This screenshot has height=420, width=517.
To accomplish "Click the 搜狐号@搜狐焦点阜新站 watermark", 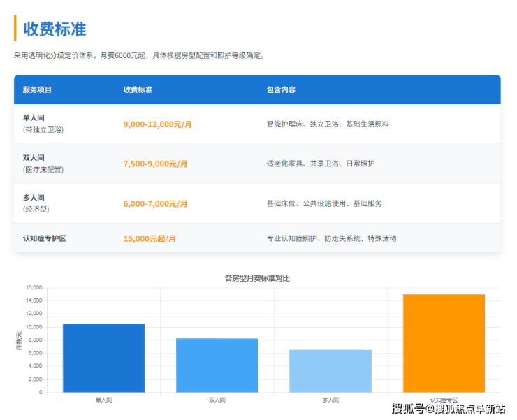I will coord(448,409).
